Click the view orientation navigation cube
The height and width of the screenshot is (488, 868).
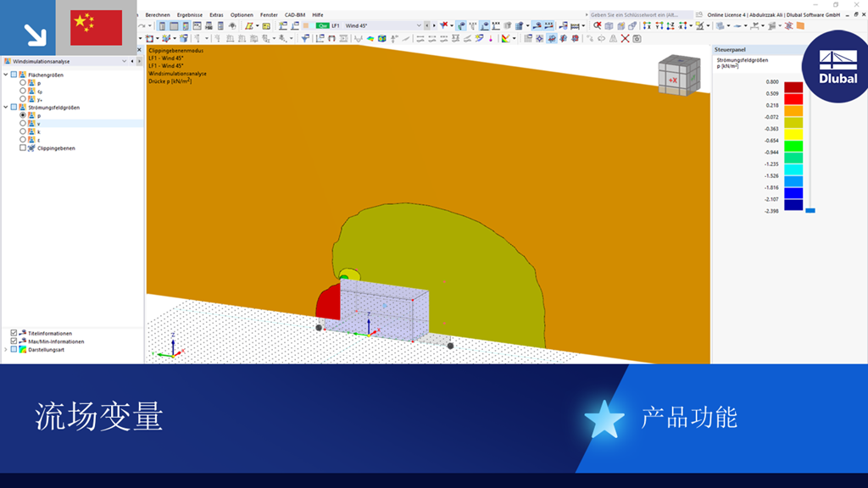pyautogui.click(x=679, y=75)
